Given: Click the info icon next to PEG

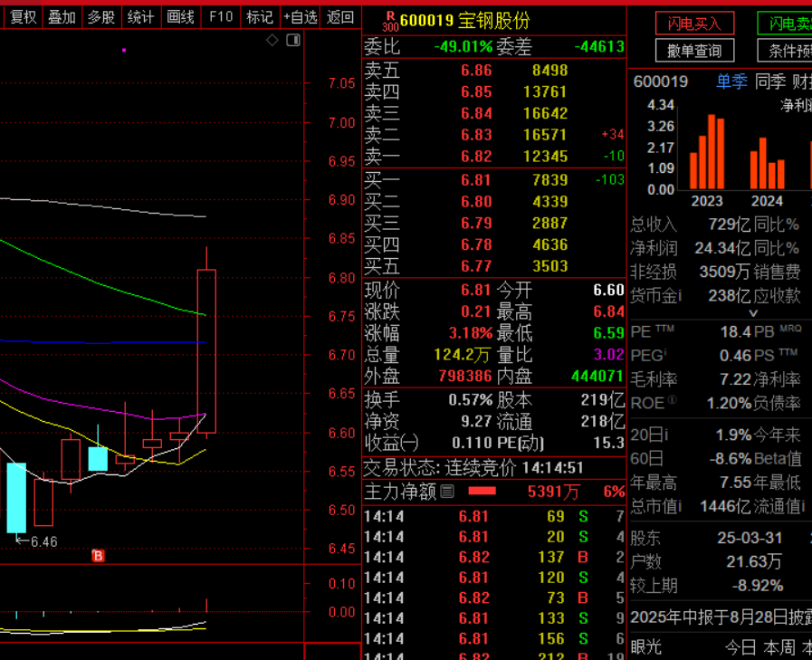Looking at the screenshot, I should [x=665, y=354].
